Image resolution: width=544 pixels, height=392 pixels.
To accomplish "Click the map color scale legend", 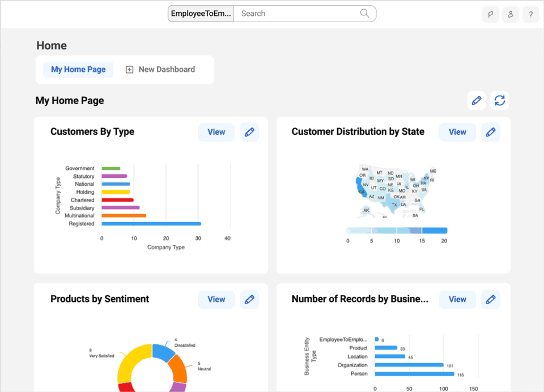I will tap(397, 231).
